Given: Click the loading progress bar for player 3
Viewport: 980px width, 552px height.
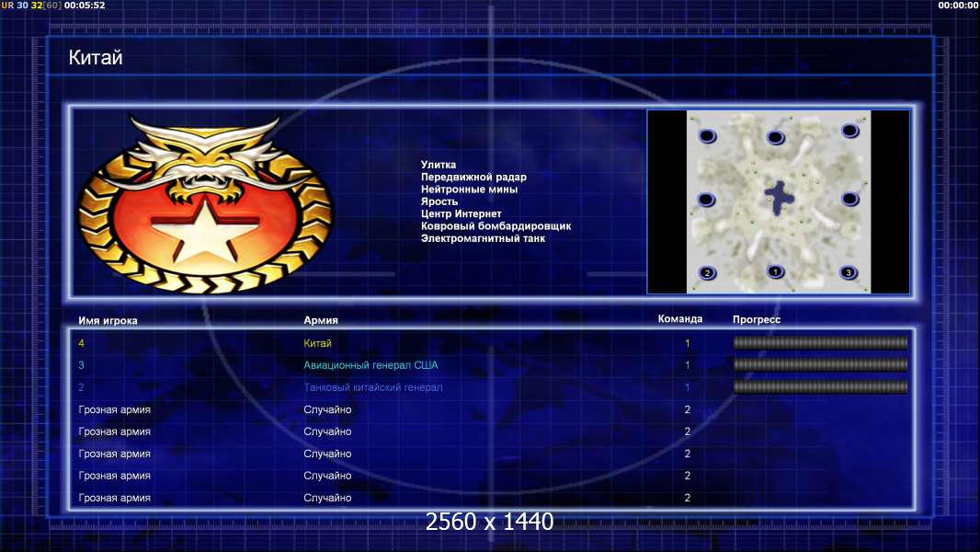Looking at the screenshot, I should 820,364.
